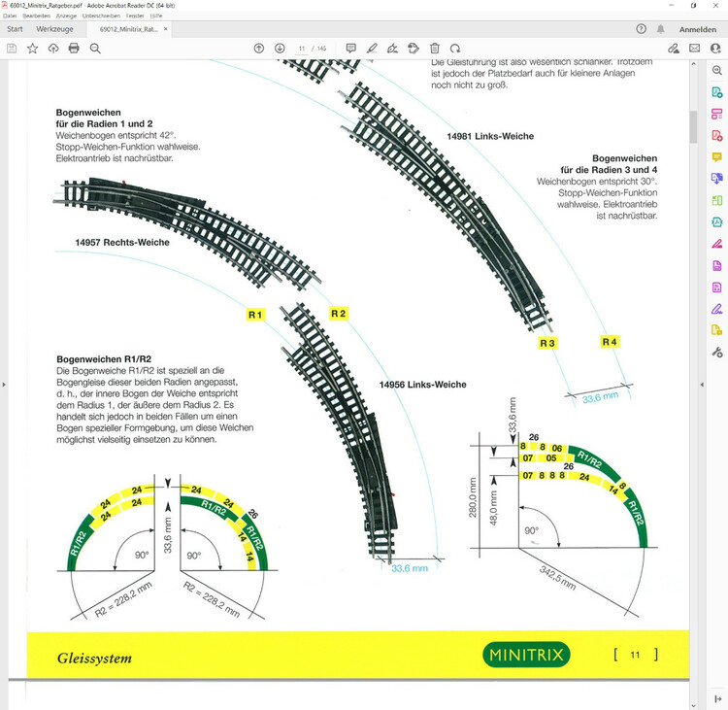The width and height of the screenshot is (728, 710).
Task: Send file by email envelope icon
Action: (x=695, y=49)
